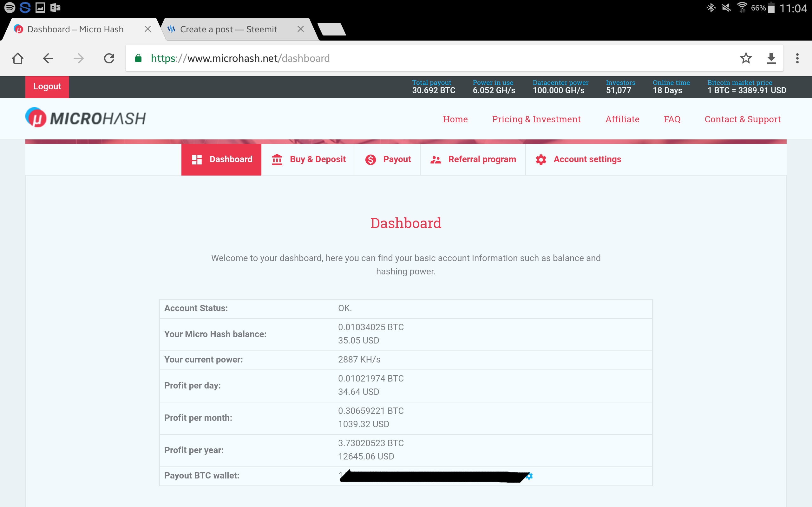The image size is (812, 507).
Task: Click the browser home icon
Action: pos(17,58)
